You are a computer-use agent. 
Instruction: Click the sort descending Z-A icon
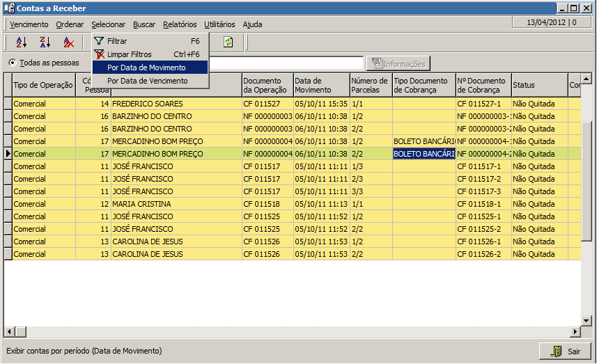click(x=45, y=42)
